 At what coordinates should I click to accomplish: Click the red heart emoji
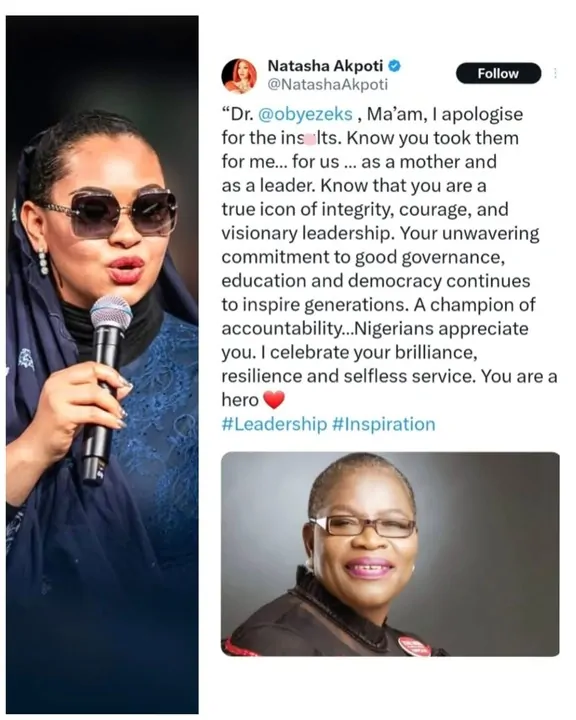[x=274, y=400]
